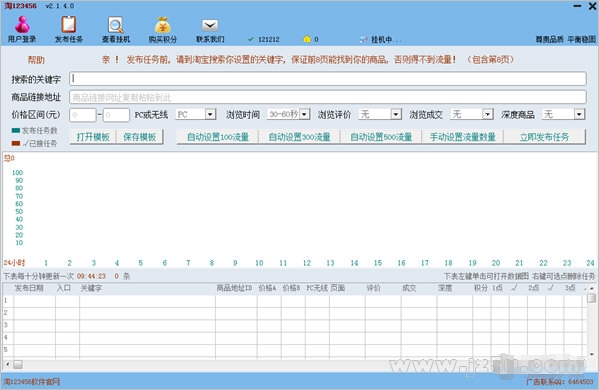Open the 淘123456软件官网 link

(32, 382)
